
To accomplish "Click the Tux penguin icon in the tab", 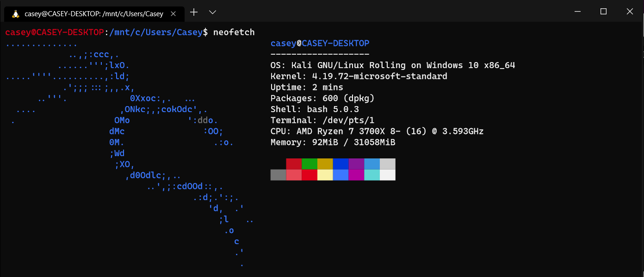I will (15, 14).
